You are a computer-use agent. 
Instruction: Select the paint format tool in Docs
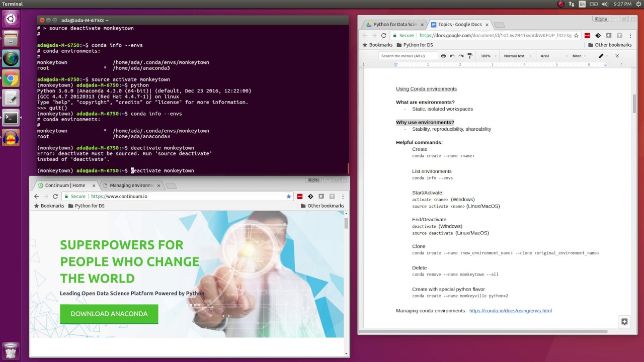[x=470, y=56]
